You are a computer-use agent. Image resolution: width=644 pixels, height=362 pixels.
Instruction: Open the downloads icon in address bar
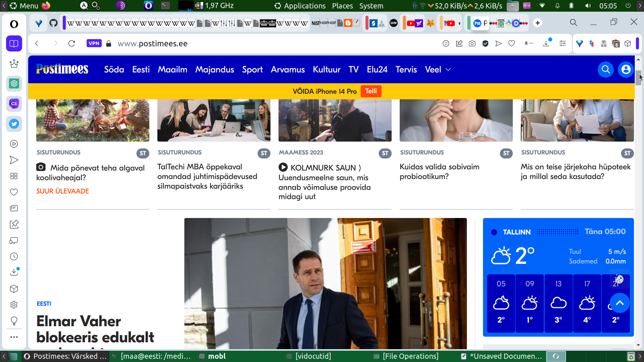pyautogui.click(x=546, y=43)
